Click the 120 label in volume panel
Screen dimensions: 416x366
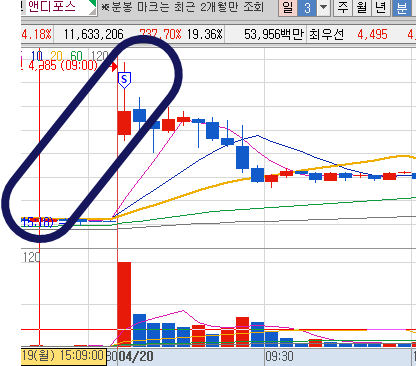click(31, 257)
